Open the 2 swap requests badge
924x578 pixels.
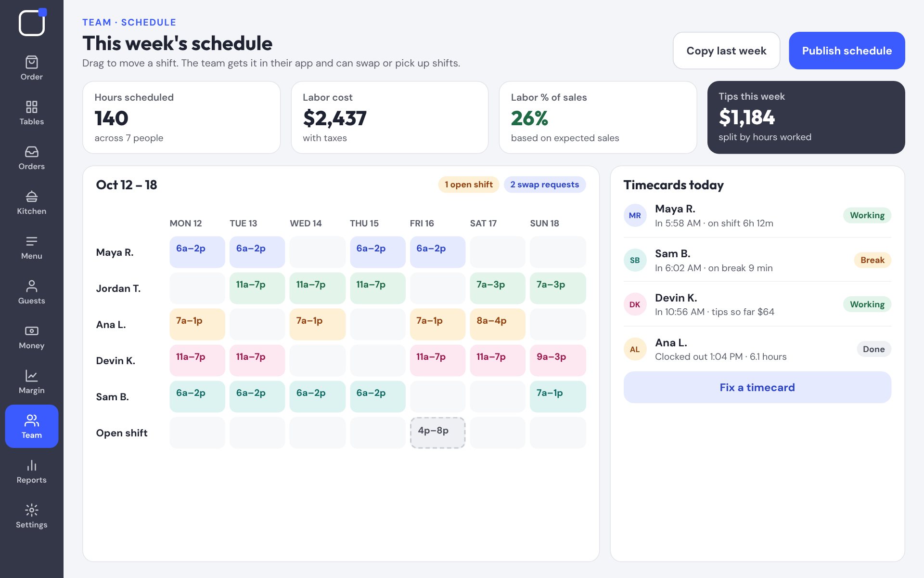point(544,184)
